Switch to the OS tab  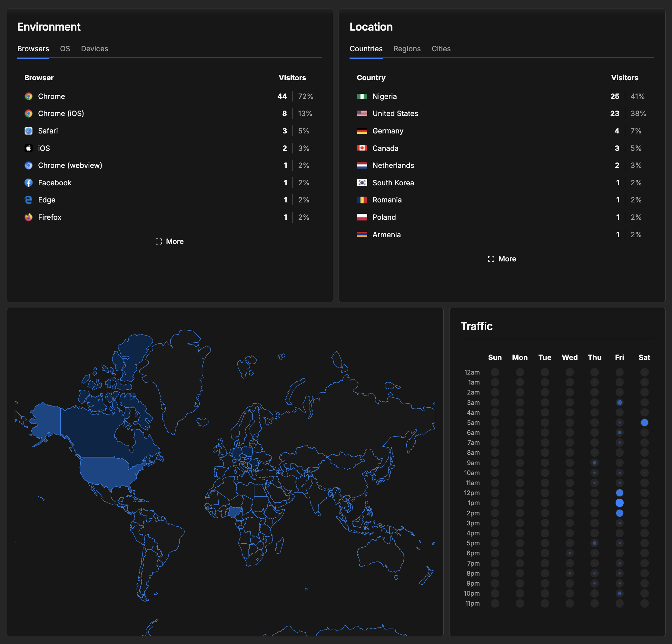tap(65, 49)
